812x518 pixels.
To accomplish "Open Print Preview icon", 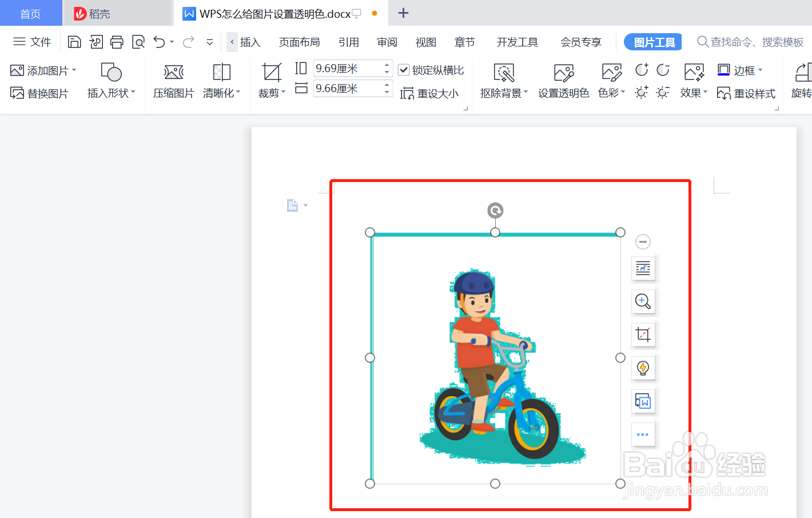I will [x=138, y=42].
